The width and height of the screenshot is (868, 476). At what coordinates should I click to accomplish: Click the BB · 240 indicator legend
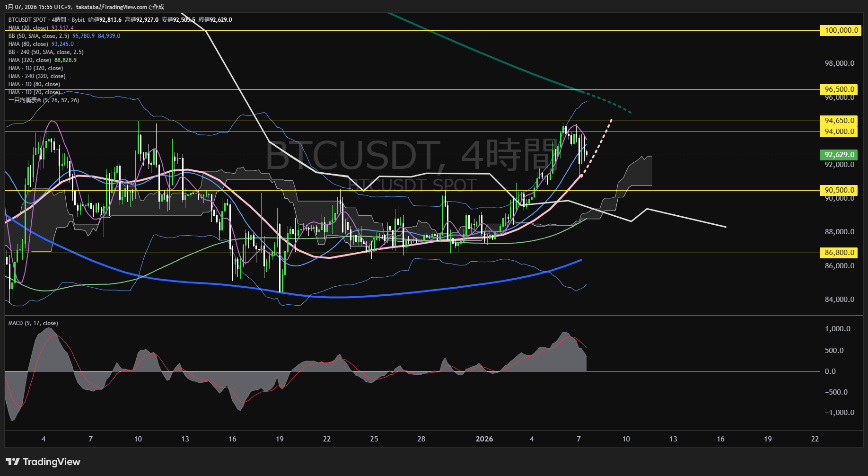point(46,52)
